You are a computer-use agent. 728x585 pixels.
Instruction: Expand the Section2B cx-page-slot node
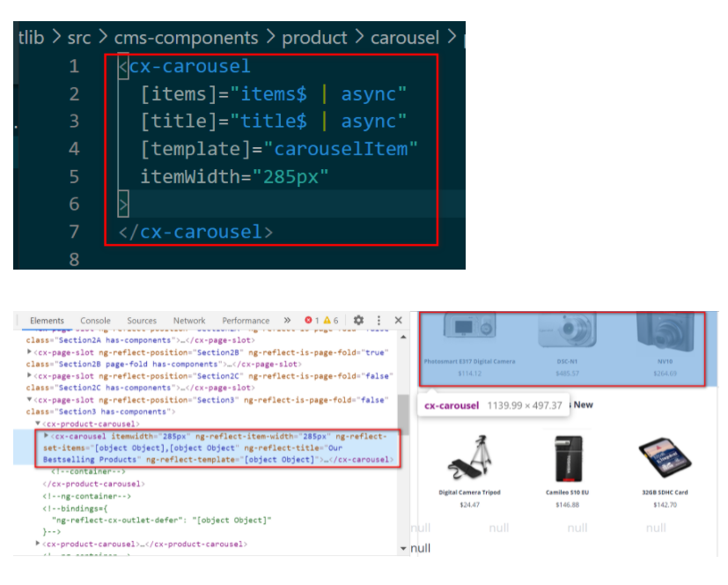(29, 352)
